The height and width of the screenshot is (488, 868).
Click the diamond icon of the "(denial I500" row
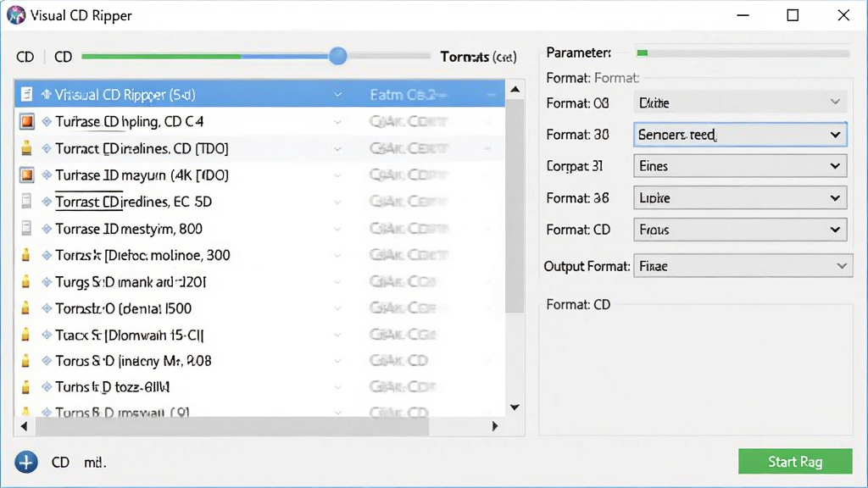coord(47,308)
